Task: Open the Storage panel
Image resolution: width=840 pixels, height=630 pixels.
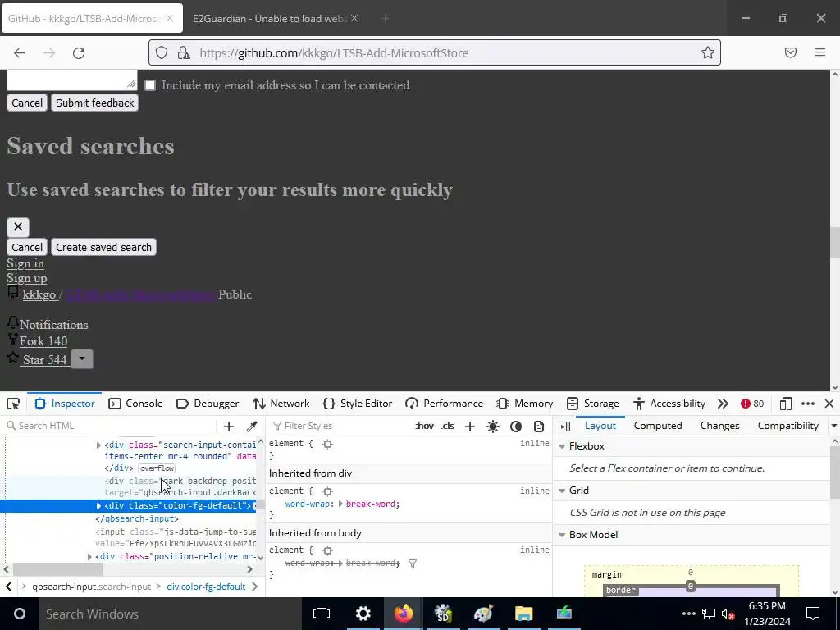Action: pos(592,404)
